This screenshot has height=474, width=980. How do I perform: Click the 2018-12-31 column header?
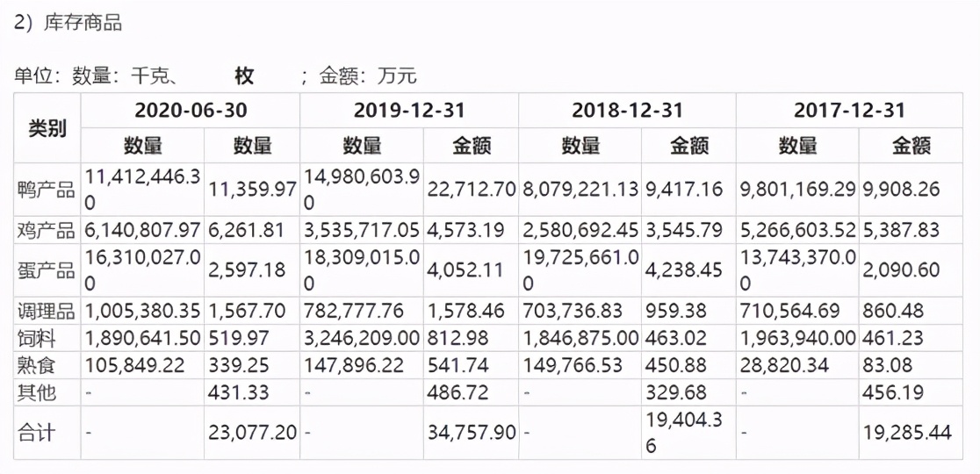coord(627,111)
